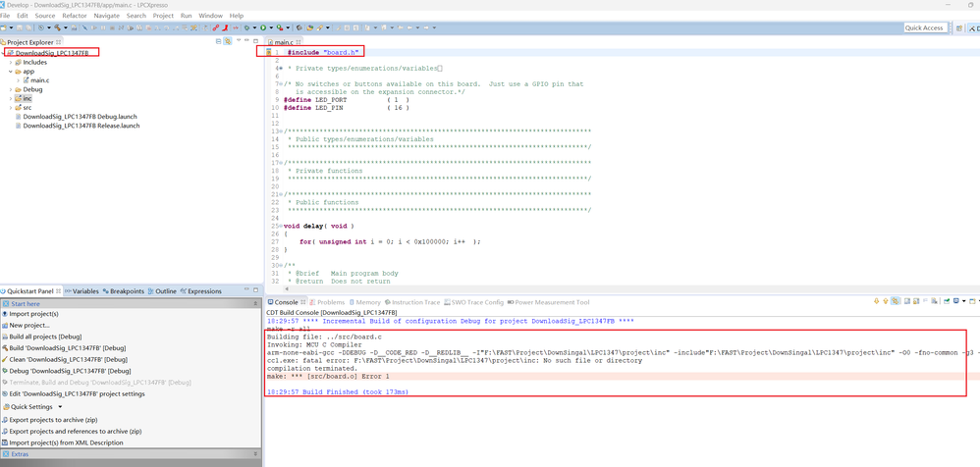The image size is (980, 467).
Task: Open the File menu
Action: [5, 15]
